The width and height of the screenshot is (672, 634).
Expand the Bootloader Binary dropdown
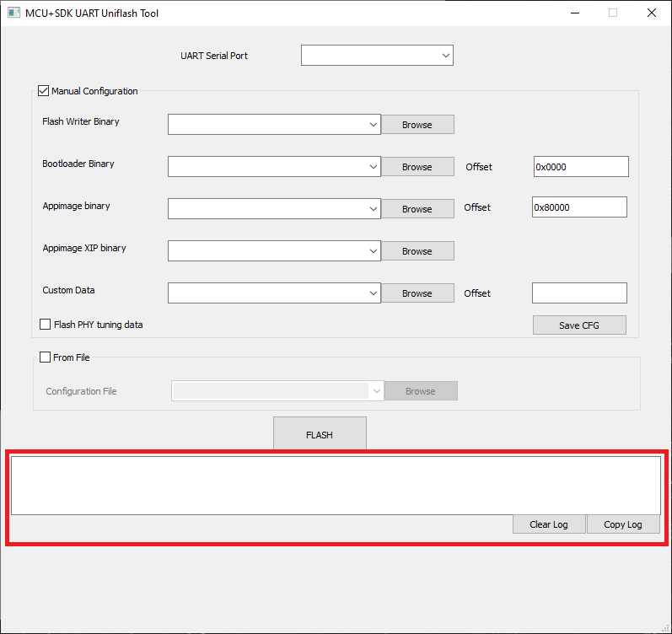pos(274,167)
